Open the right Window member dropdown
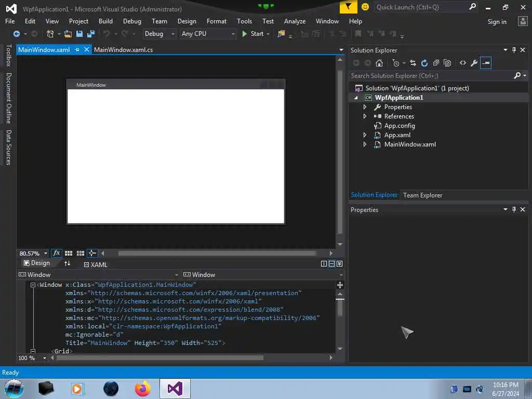Viewport: 532px width, 399px height. point(341,275)
